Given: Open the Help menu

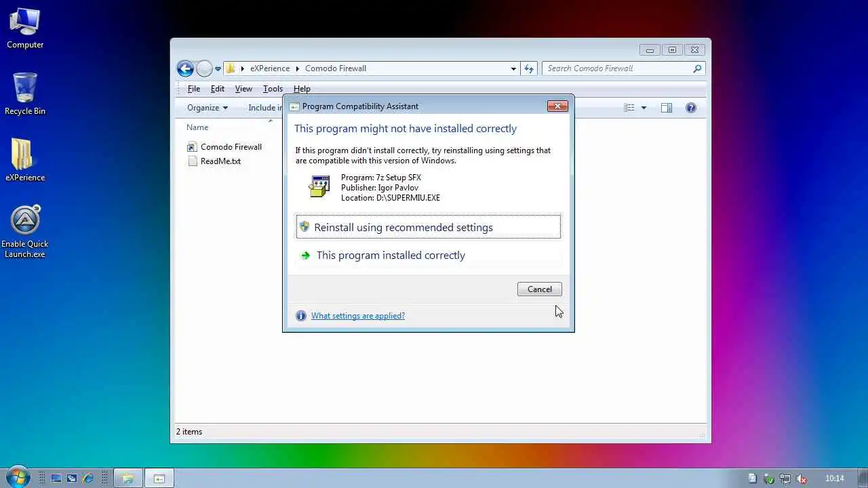Looking at the screenshot, I should click(x=302, y=89).
